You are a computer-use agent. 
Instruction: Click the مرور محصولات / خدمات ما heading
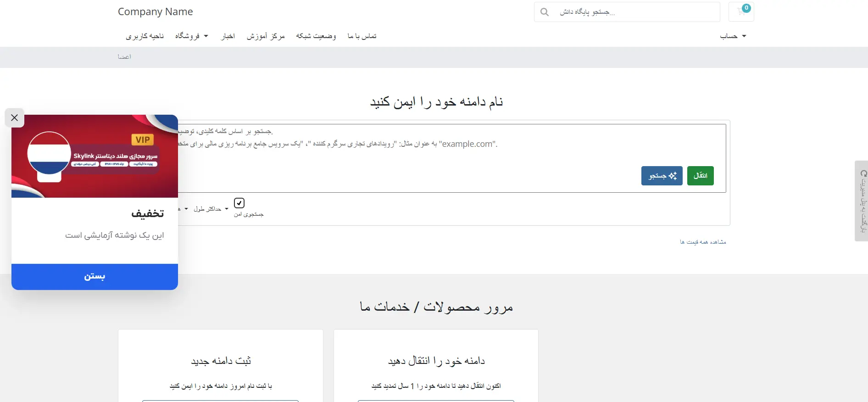click(436, 307)
